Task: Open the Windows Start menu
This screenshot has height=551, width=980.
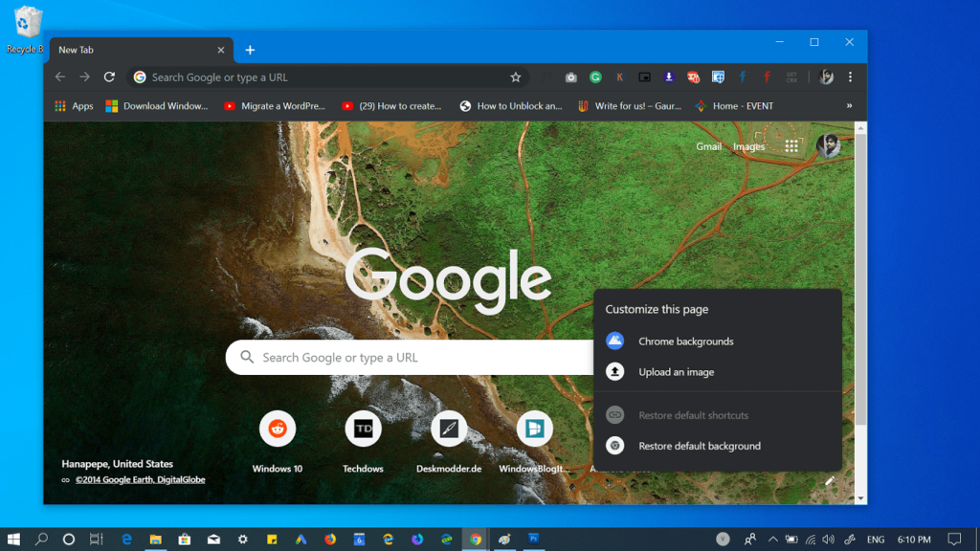Action: [13, 540]
